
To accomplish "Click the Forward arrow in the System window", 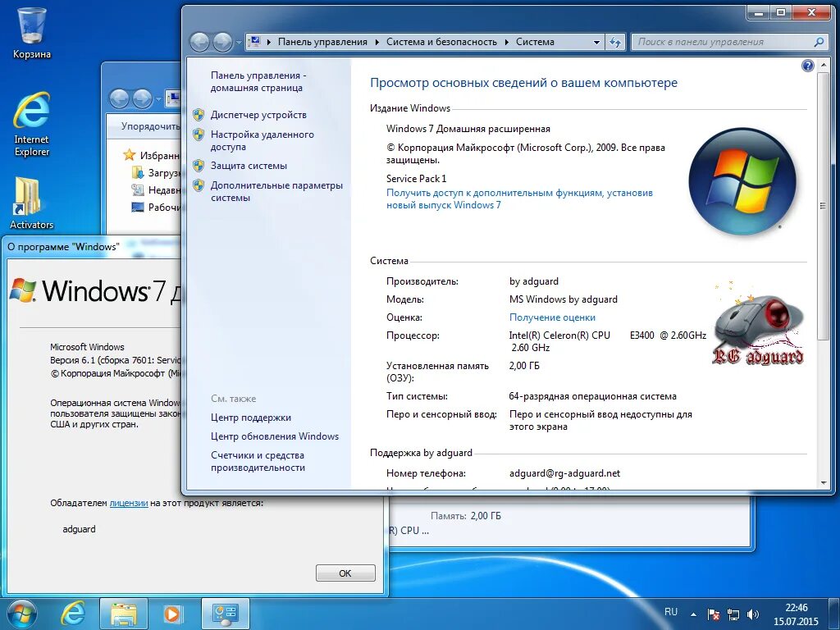I will tap(222, 42).
